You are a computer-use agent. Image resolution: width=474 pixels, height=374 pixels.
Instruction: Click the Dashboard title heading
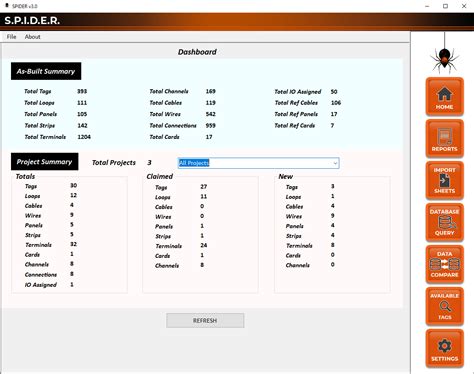[x=197, y=52]
